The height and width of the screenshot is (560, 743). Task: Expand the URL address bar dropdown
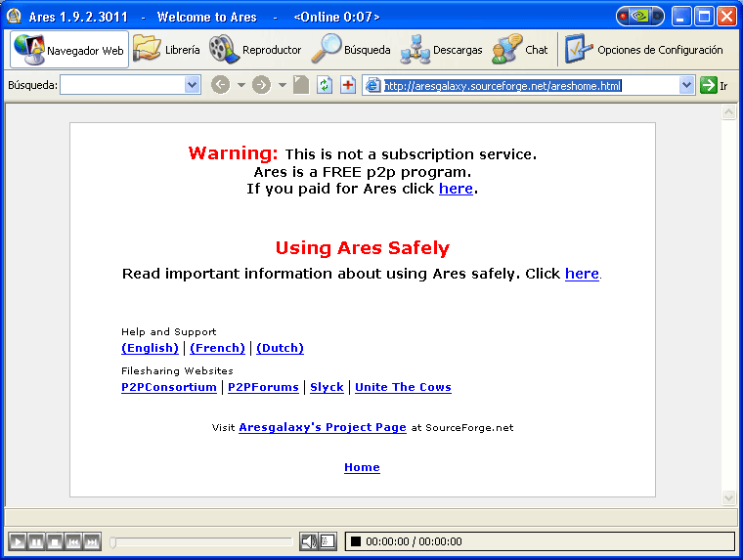[686, 85]
